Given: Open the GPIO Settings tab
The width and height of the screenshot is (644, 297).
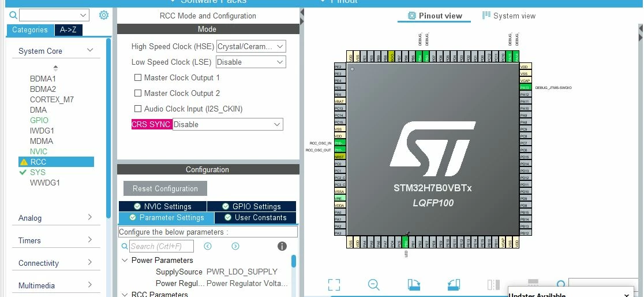Looking at the screenshot, I should (252, 206).
